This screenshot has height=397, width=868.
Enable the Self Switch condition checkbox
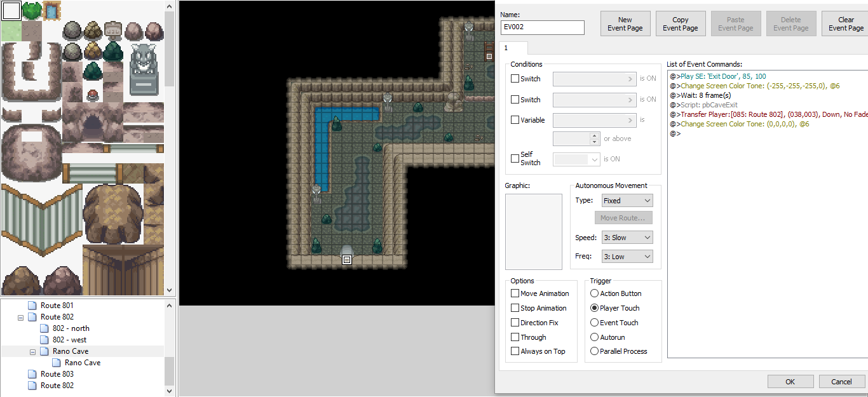point(515,159)
